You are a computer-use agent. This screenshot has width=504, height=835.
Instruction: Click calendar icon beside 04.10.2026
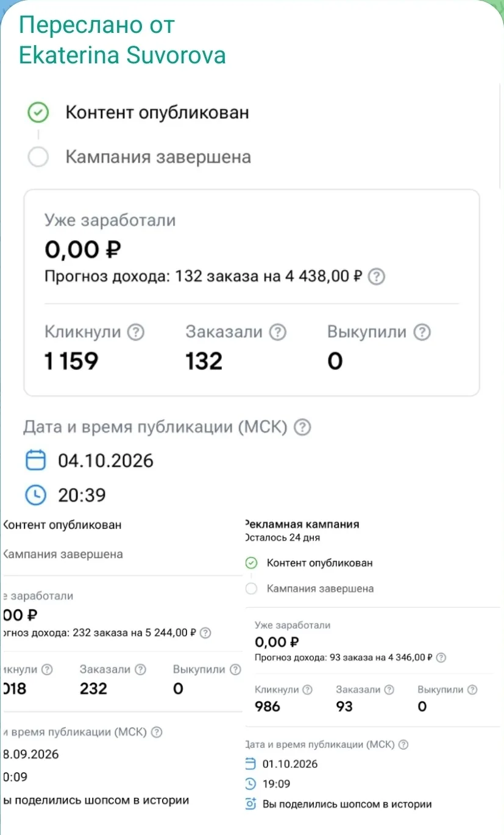point(37,460)
